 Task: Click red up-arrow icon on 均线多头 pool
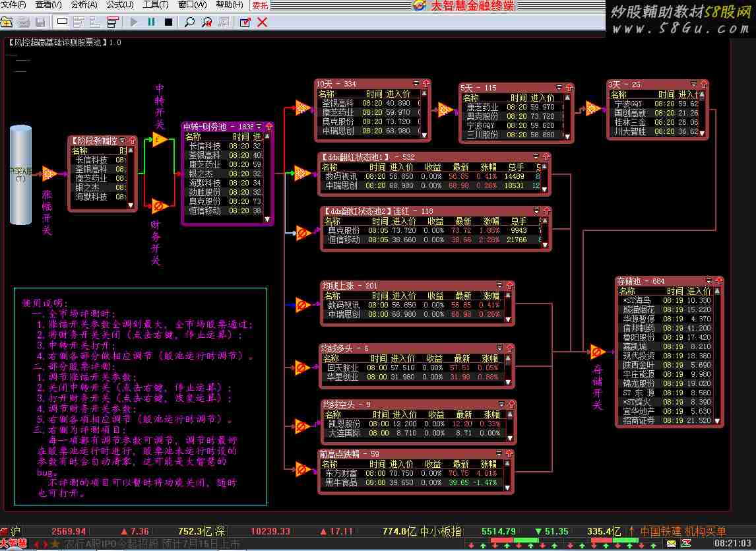click(510, 348)
